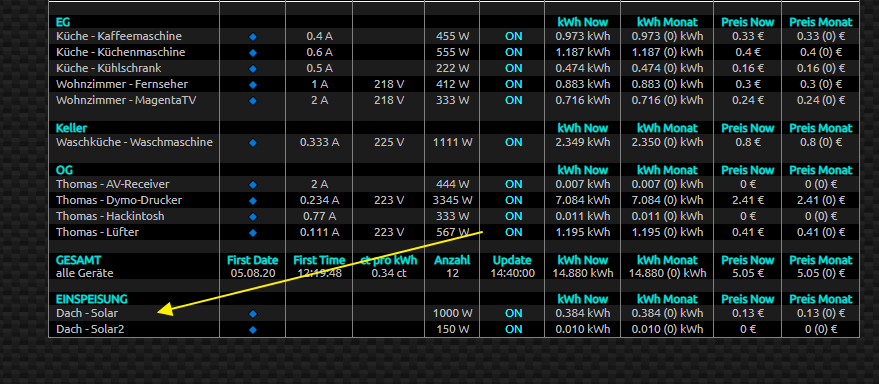Click the blue diamond icon for Dach - Solar
Viewport: 879px width, 384px height.
[x=253, y=313]
